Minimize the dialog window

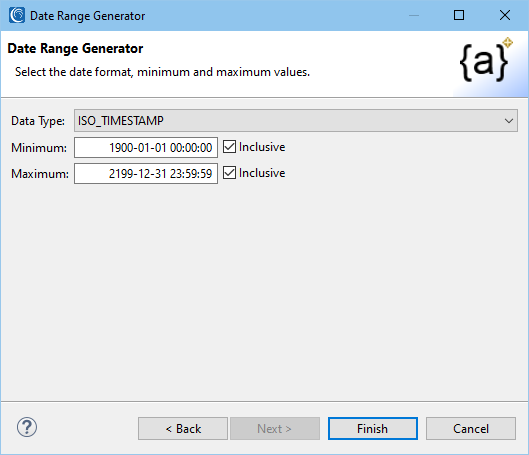414,15
